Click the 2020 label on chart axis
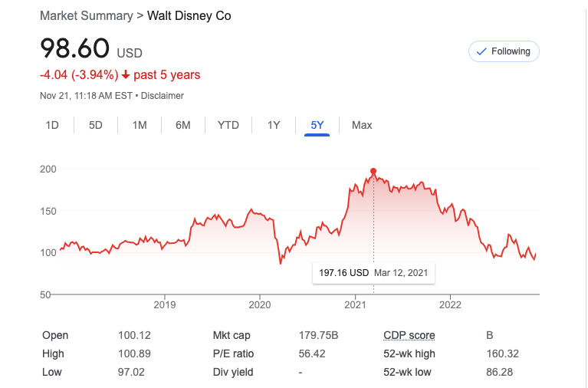Image resolution: width=588 pixels, height=388 pixels. (x=260, y=304)
